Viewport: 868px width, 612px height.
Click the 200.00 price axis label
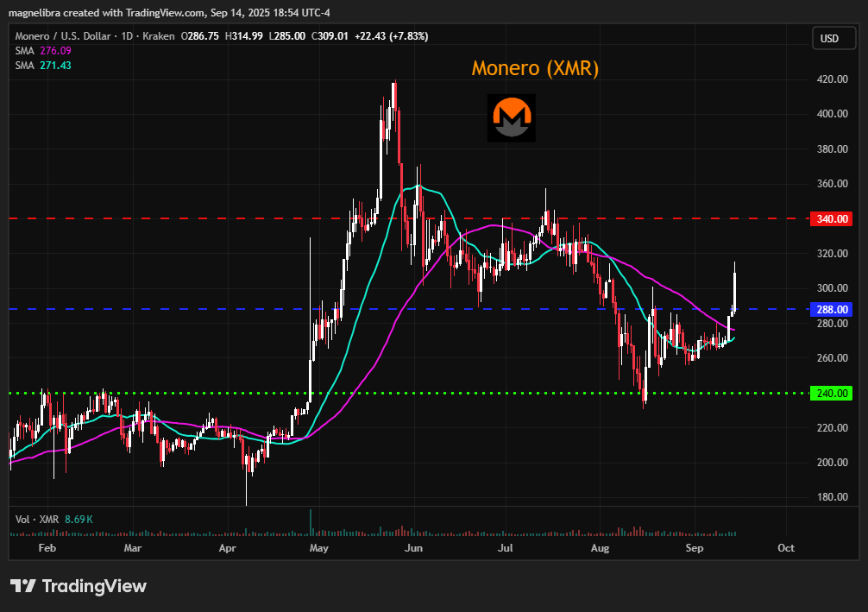tap(833, 463)
